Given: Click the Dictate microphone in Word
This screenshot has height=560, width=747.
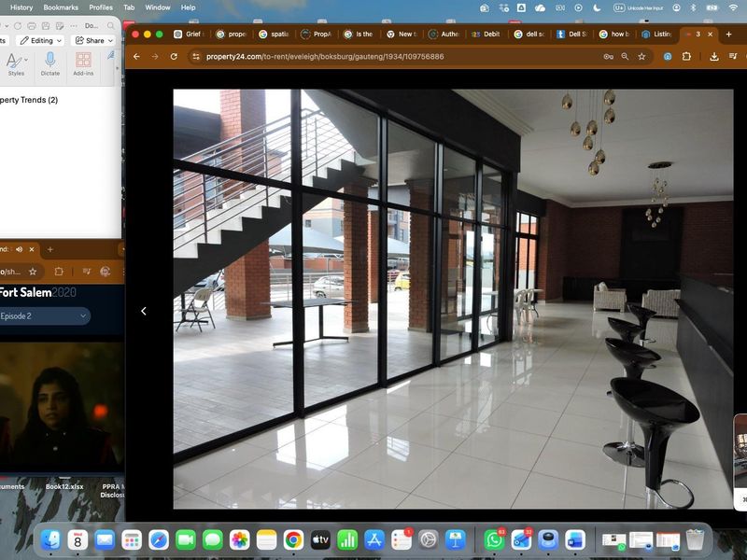Looking at the screenshot, I should click(50, 63).
